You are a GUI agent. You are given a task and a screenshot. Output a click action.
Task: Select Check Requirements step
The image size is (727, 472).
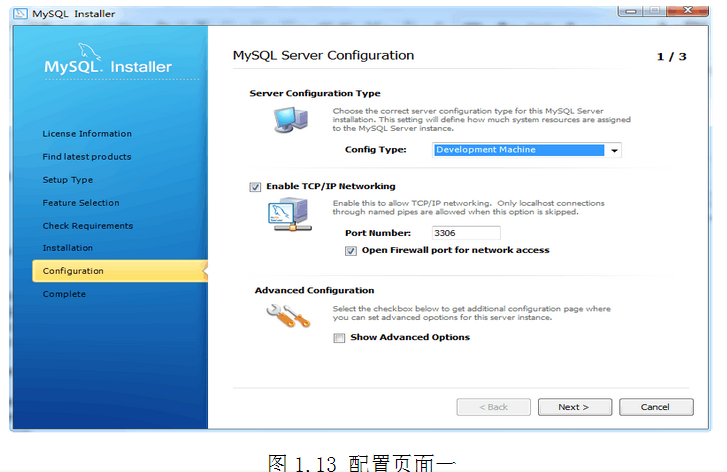click(88, 226)
